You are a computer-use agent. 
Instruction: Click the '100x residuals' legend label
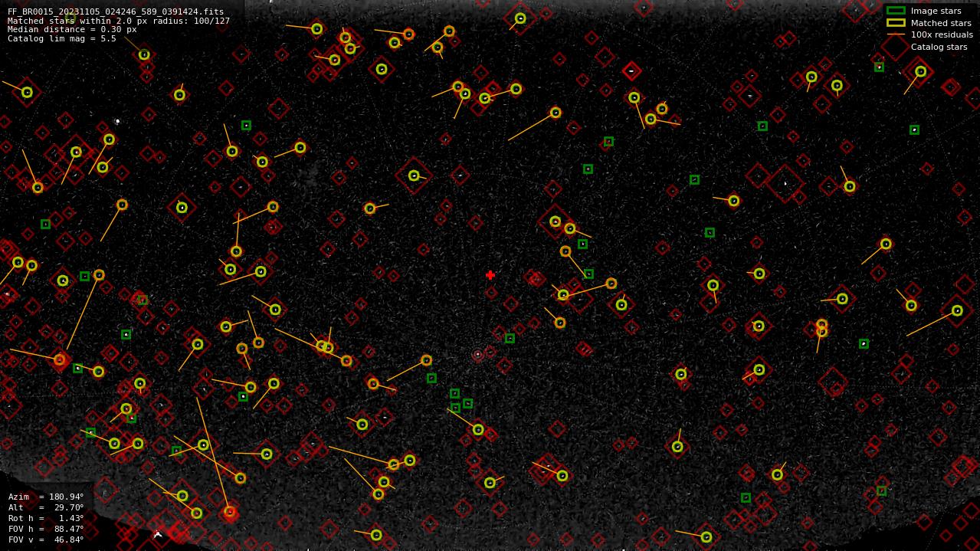point(942,34)
